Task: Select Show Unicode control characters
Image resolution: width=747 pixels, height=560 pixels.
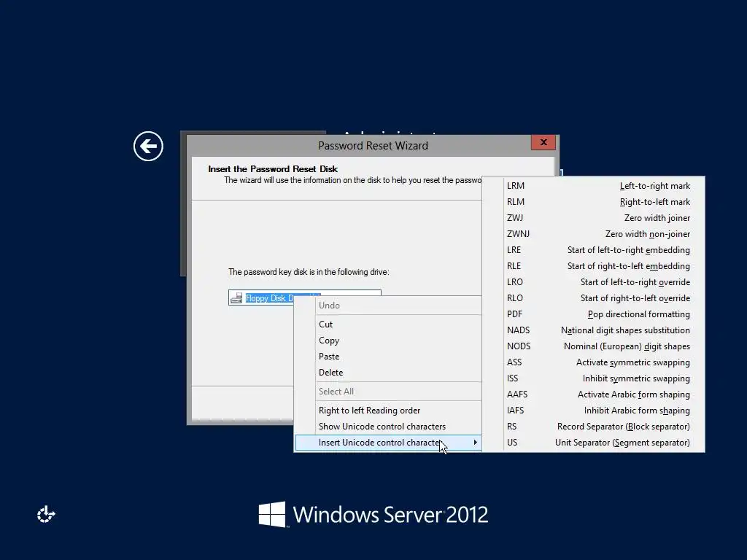Action: point(388,427)
